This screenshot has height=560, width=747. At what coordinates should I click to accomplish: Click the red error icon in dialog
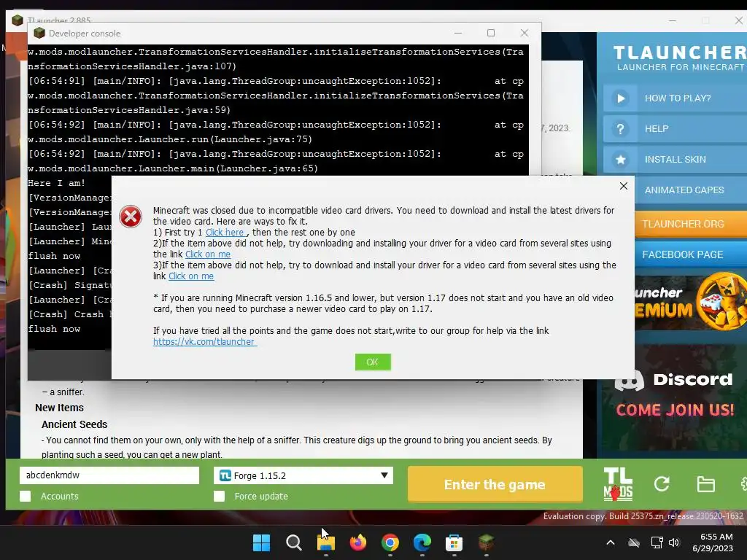click(131, 217)
